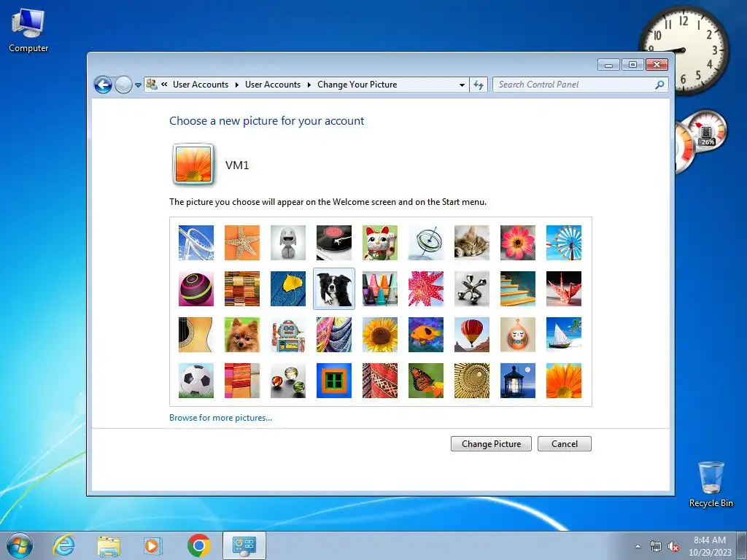Open the Windows Start menu
747x560 pixels.
[x=20, y=545]
